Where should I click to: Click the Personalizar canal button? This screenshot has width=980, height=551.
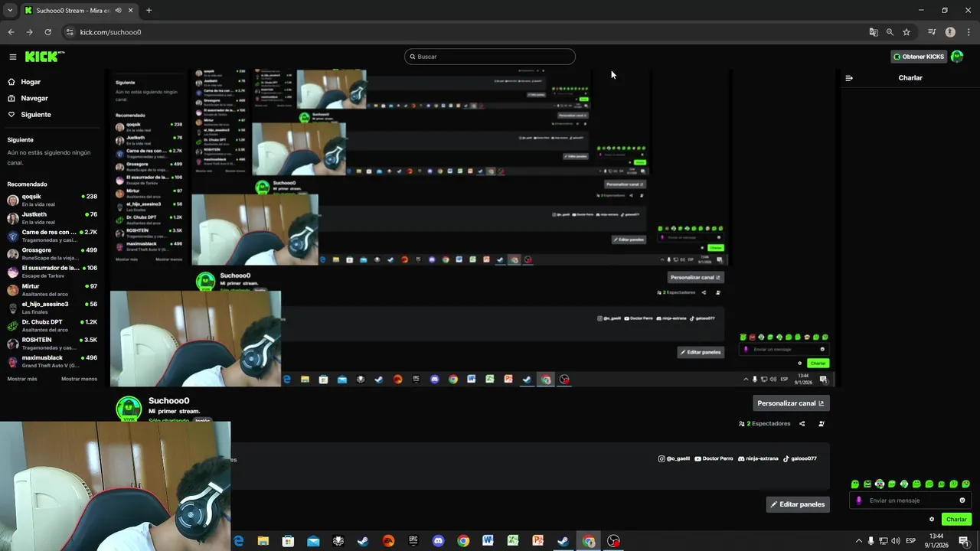(791, 403)
